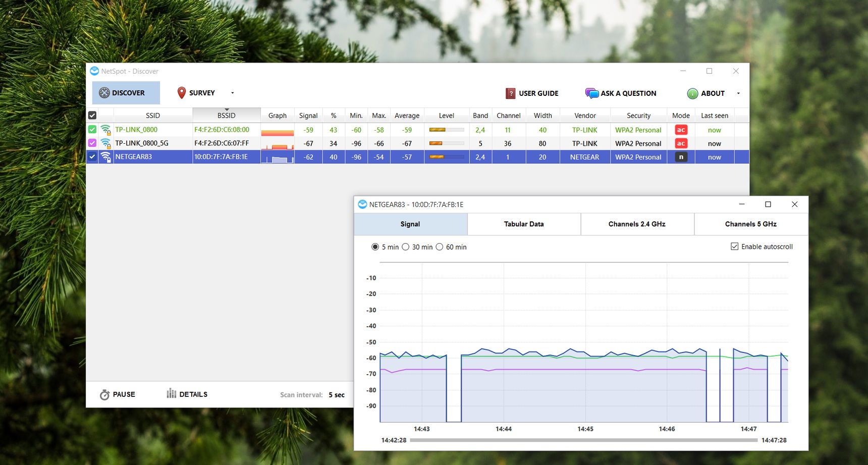The height and width of the screenshot is (465, 868).
Task: Click the green About info icon
Action: click(x=692, y=93)
